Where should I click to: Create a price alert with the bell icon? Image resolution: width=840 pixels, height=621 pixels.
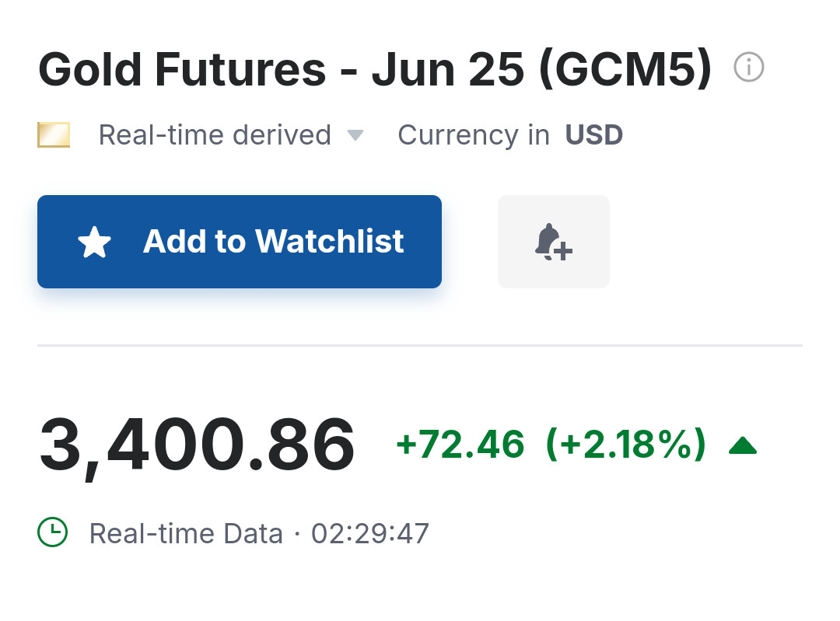[553, 242]
